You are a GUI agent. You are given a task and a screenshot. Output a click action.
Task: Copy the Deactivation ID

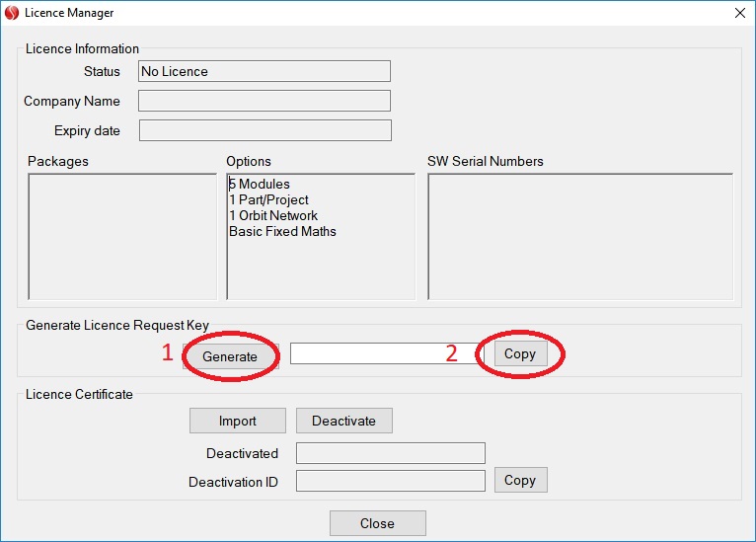tap(520, 480)
